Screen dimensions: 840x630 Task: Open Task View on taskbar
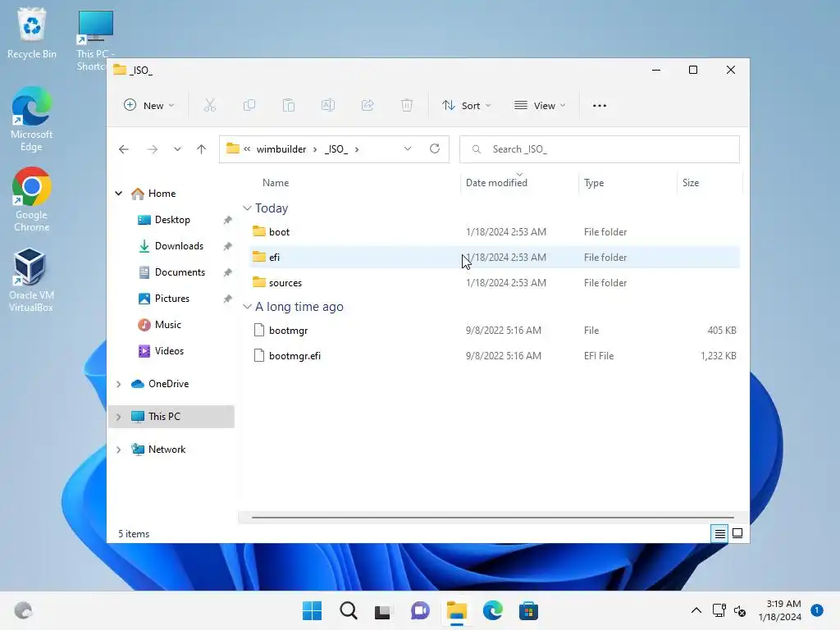[382, 610]
